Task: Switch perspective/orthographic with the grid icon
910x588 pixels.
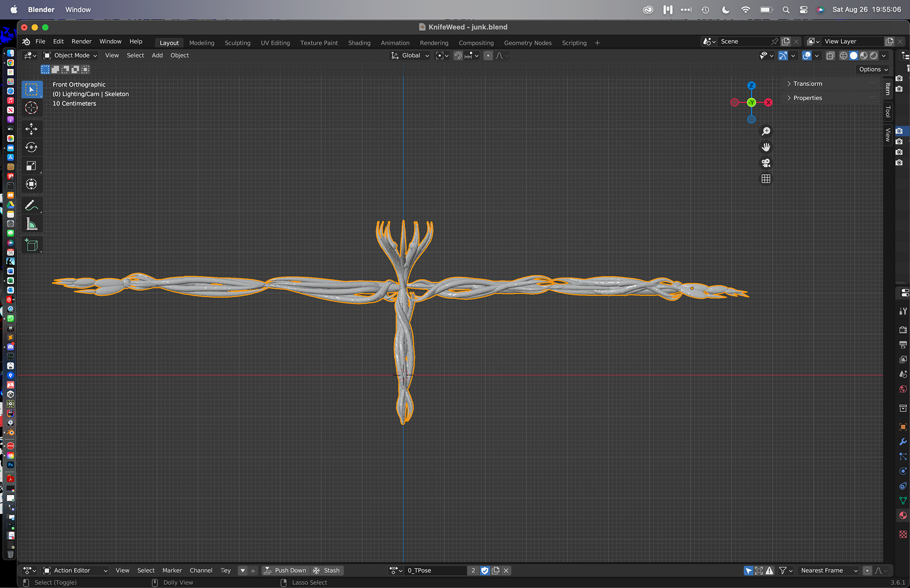Action: click(x=766, y=179)
